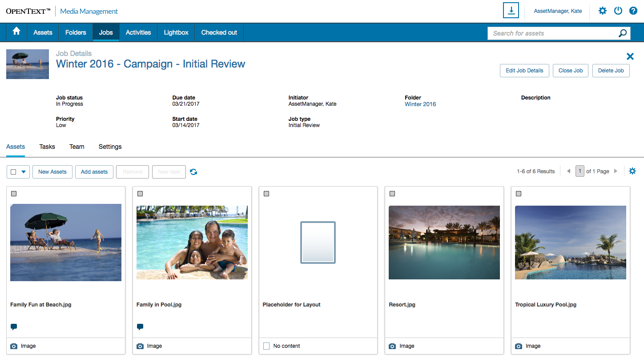Click the No content icon on placeholder card
This screenshot has width=644, height=362.
click(266, 346)
